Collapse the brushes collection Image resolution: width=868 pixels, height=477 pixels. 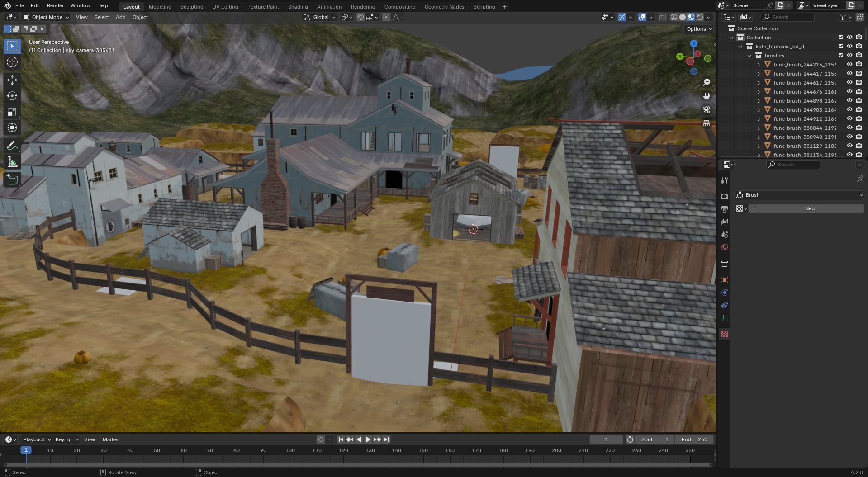(x=749, y=56)
